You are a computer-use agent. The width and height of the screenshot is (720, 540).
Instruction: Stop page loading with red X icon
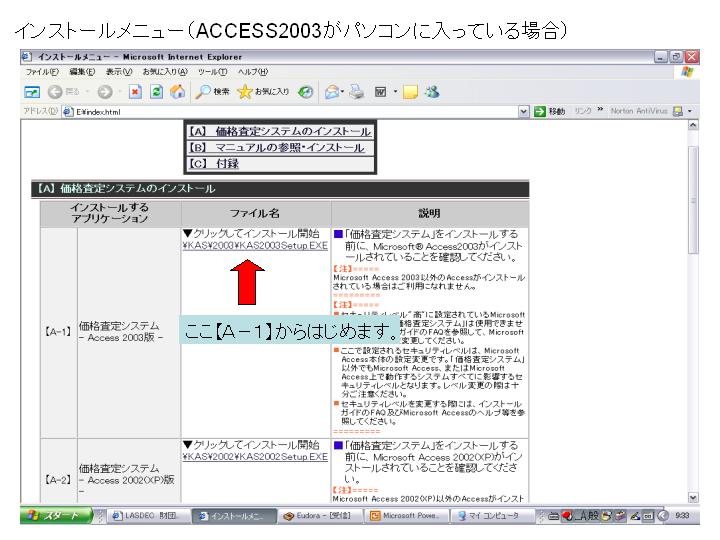[135, 92]
